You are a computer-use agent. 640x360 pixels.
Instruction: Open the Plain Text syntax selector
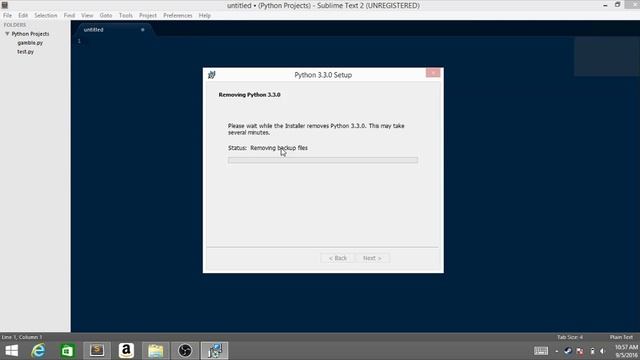pyautogui.click(x=621, y=337)
